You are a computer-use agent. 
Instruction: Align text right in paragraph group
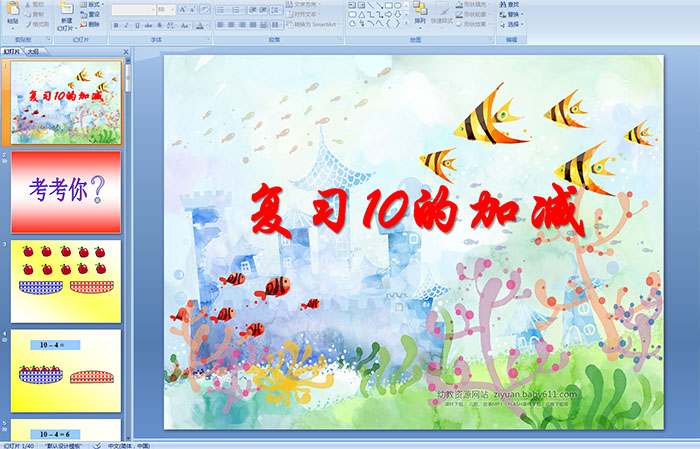coord(242,25)
